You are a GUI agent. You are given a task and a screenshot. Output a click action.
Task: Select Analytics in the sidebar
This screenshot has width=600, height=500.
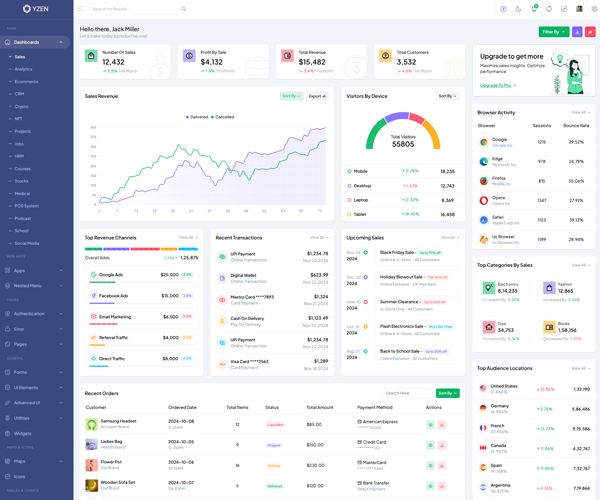pos(23,69)
